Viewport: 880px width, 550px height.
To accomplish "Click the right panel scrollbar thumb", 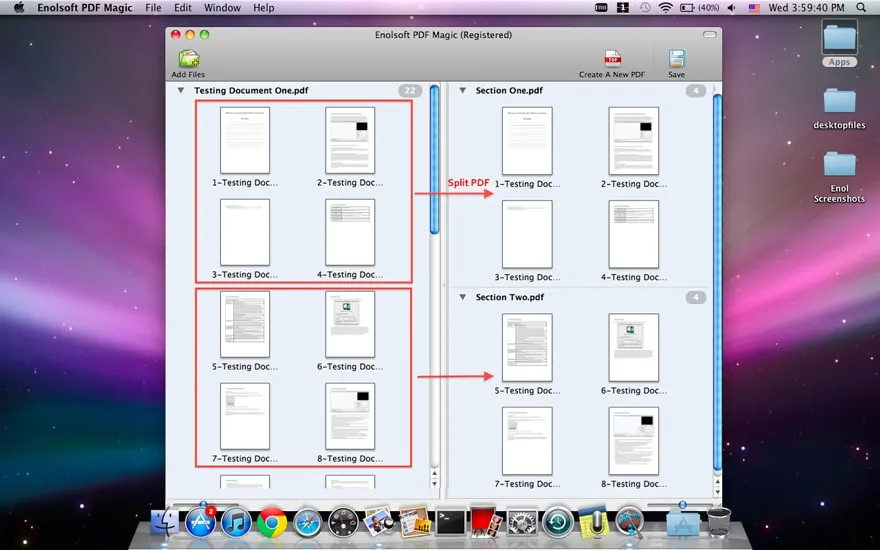I will tap(717, 283).
